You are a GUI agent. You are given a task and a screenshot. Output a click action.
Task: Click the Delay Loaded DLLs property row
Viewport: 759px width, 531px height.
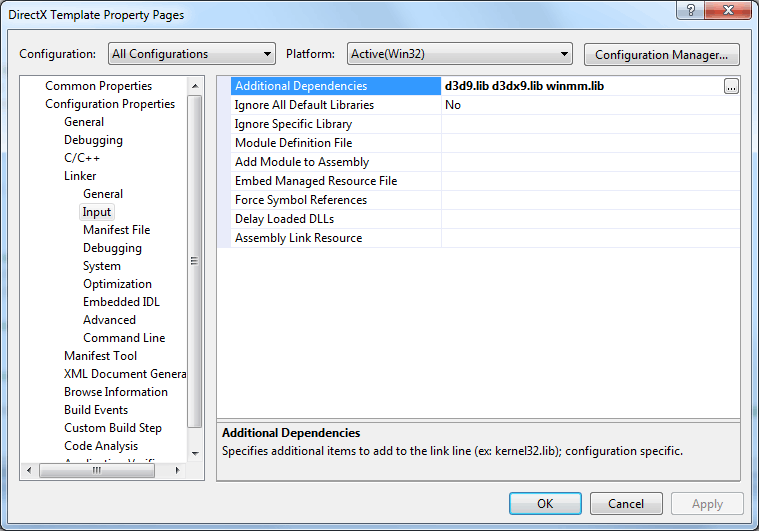479,219
